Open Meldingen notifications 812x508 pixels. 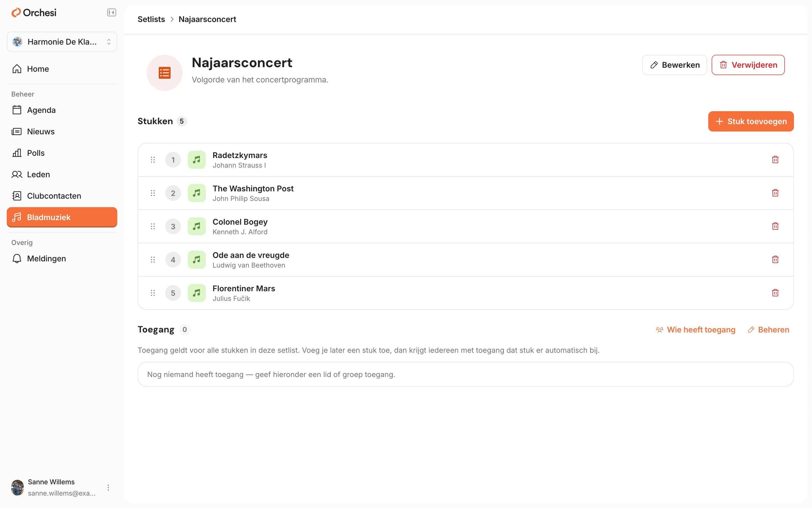point(62,259)
